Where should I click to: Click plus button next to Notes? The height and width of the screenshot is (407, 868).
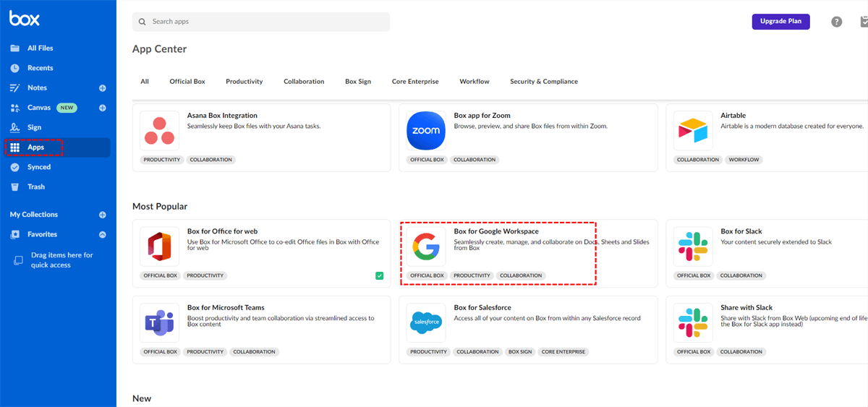coord(103,88)
